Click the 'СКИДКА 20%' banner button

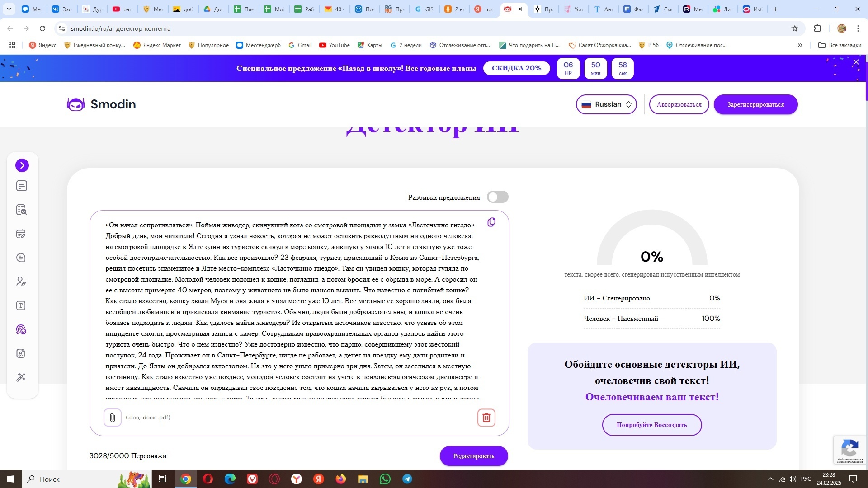click(x=516, y=68)
